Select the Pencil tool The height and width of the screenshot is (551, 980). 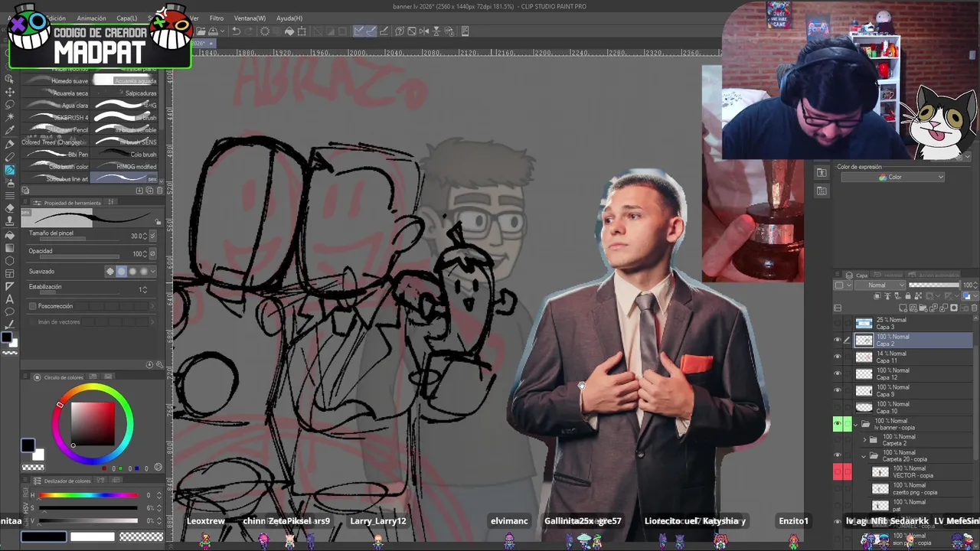(10, 157)
